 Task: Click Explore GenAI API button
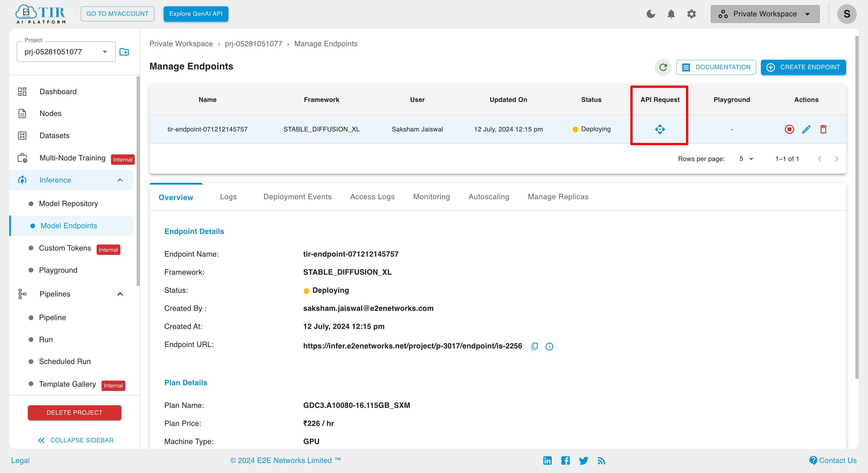point(196,14)
